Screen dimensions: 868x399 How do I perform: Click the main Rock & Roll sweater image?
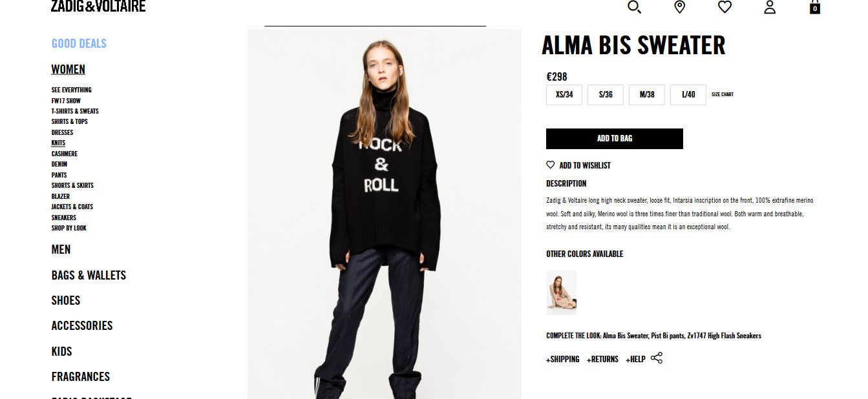pyautogui.click(x=385, y=214)
